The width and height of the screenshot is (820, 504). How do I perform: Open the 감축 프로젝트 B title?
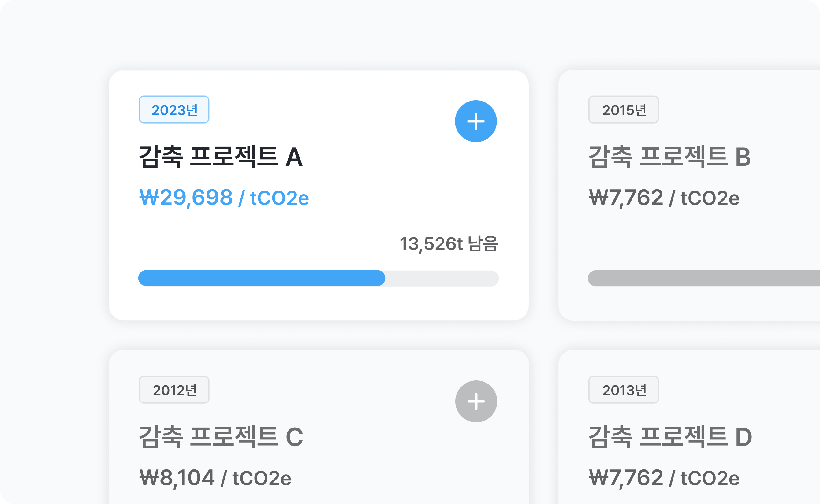coord(669,157)
